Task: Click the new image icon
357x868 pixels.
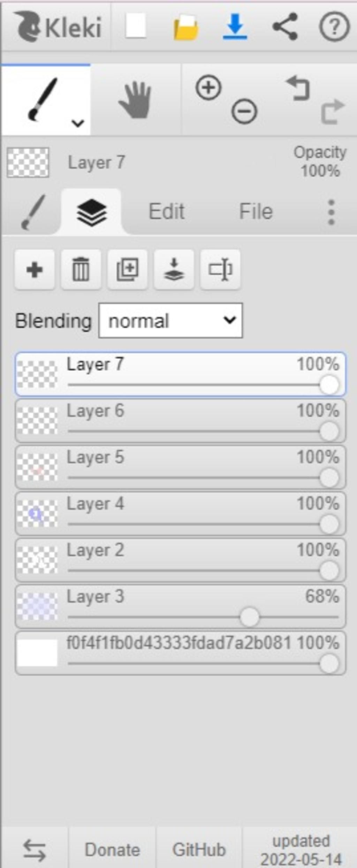Action: 136,26
